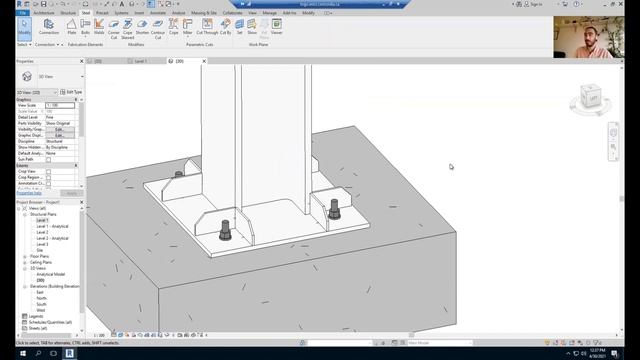Image resolution: width=640 pixels, height=360 pixels.
Task: Click the 1:100 scale in view control bar
Action: tap(99, 335)
